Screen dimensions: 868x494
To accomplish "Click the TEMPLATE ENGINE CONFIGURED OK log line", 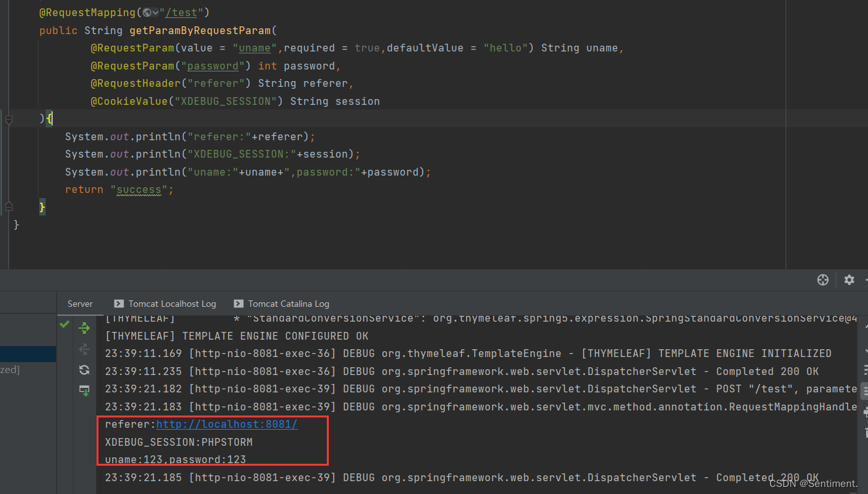I will pyautogui.click(x=237, y=336).
